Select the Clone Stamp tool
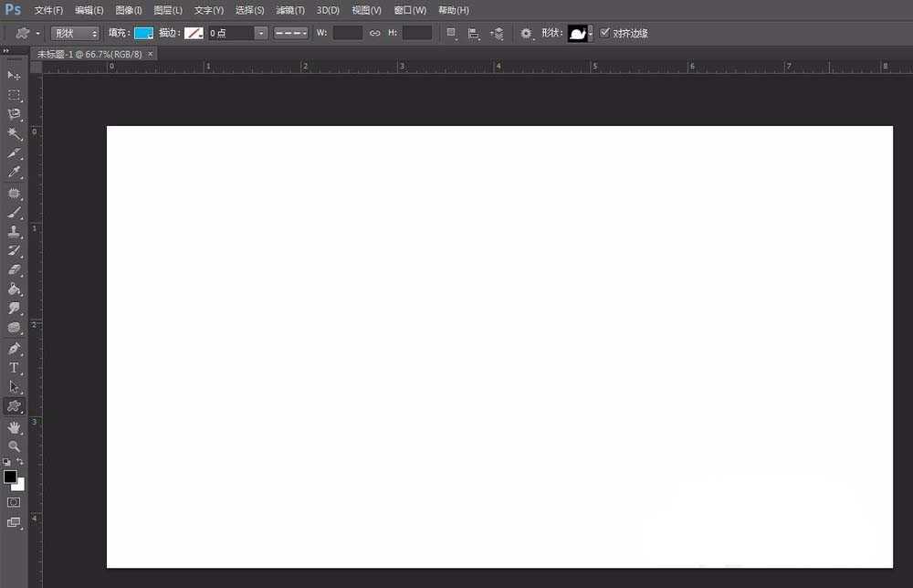The height and width of the screenshot is (588, 913). [x=14, y=231]
